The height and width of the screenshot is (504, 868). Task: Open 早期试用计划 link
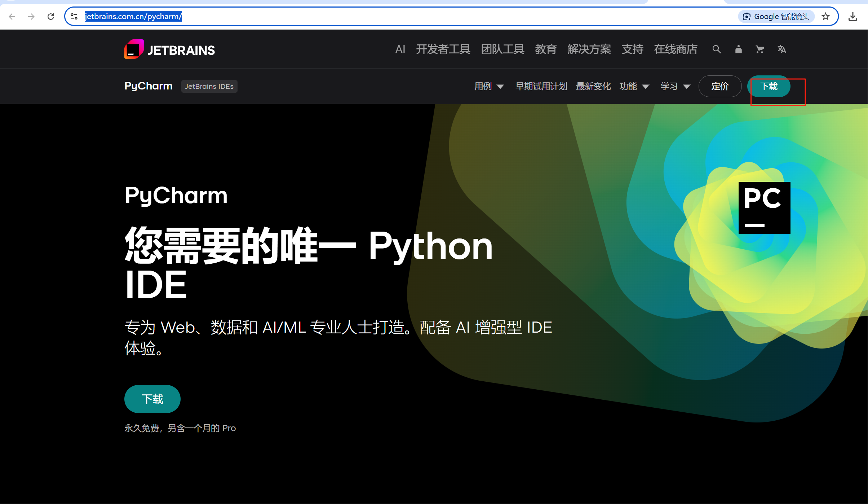point(541,86)
